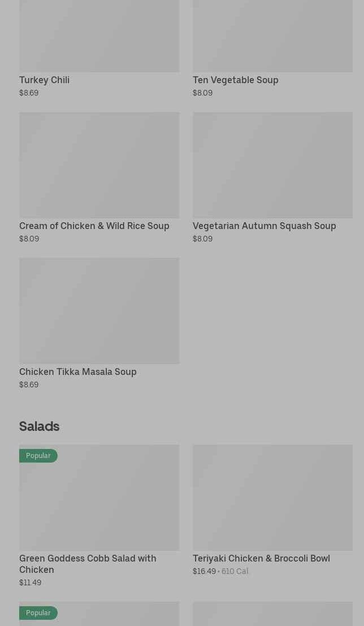Viewport: 364px width, 626px height.
Task: Select the Vegetarian Autumn Squash Soup name
Action: click(x=264, y=226)
